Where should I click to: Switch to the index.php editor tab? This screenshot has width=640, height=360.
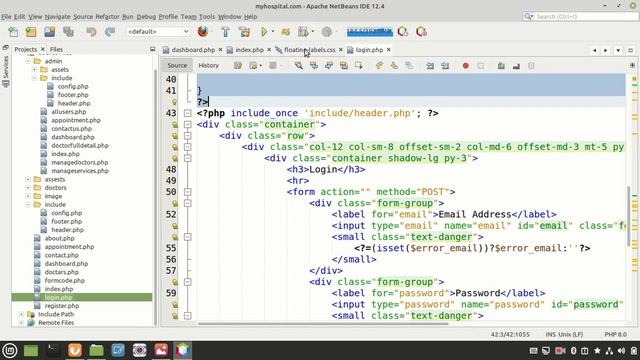[x=249, y=50]
